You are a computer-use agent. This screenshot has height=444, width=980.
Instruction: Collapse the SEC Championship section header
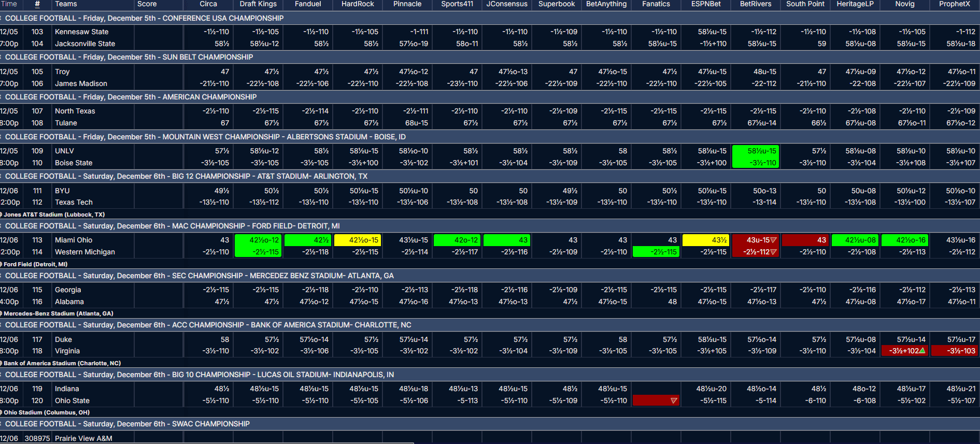pos(2,276)
